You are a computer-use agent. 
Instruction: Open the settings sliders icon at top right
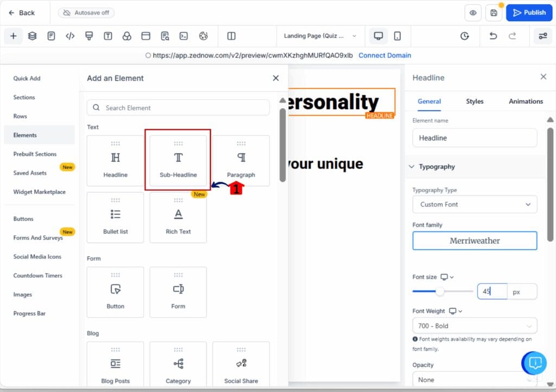point(542,36)
